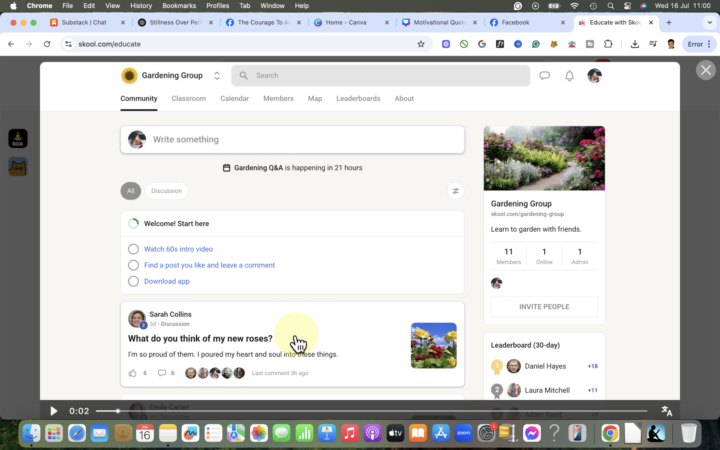Check the circle for leave a comment step

[133, 265]
